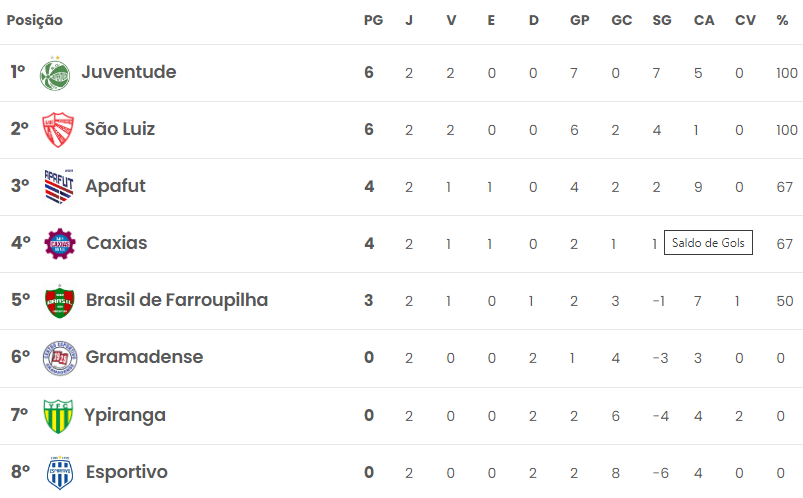Click the Juventude team crest
The height and width of the screenshot is (498, 803).
(55, 73)
